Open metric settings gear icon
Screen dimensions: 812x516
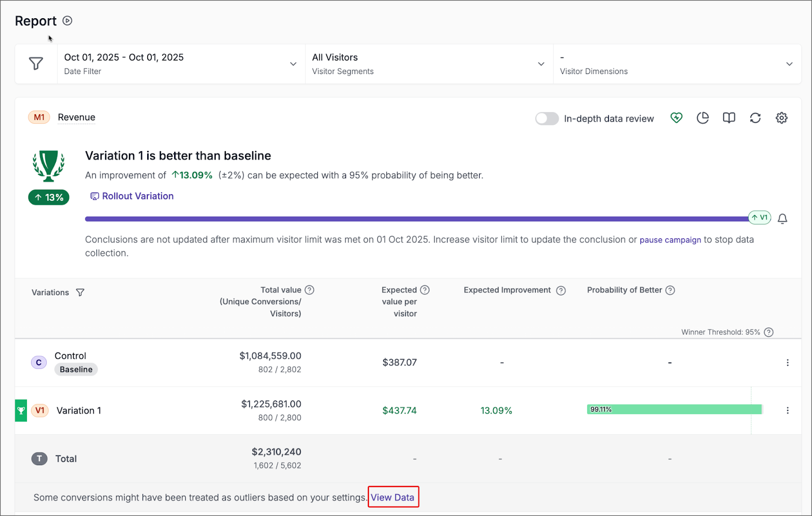782,118
